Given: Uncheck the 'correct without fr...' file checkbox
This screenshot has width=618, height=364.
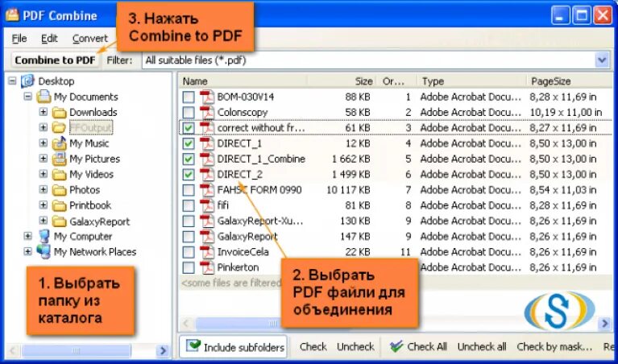Looking at the screenshot, I should (189, 128).
